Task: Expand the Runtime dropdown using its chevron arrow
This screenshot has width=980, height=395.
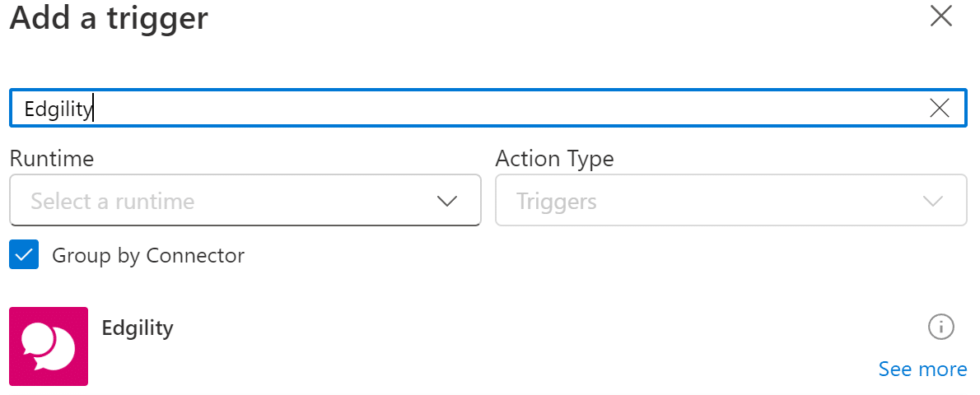Action: (x=447, y=201)
